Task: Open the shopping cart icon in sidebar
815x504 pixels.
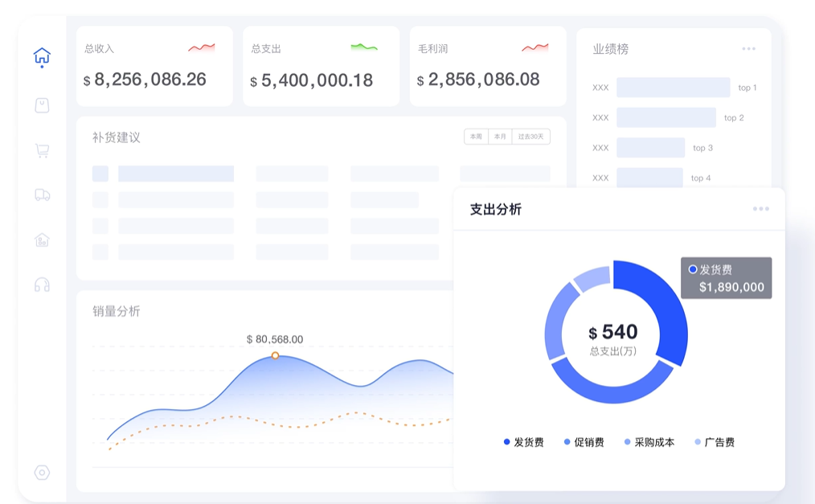Action: 42,150
